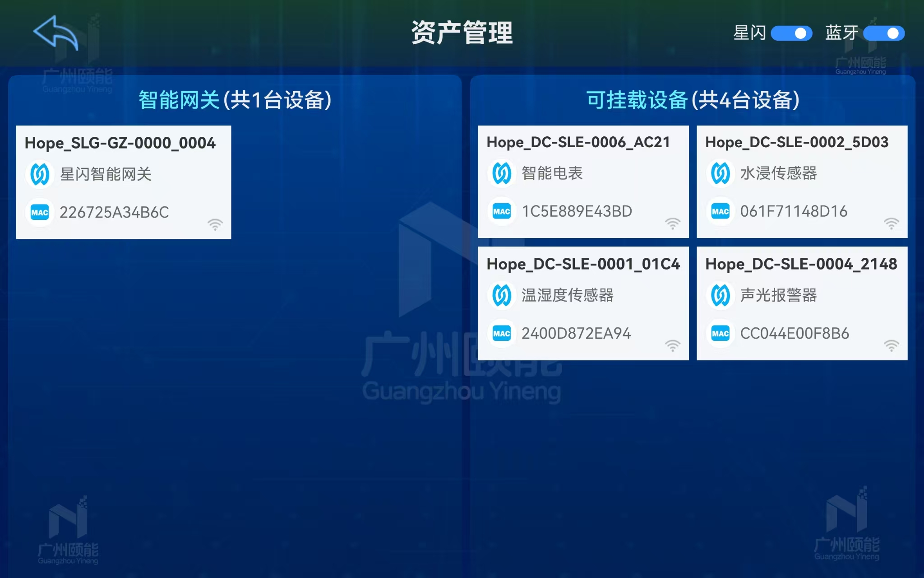Click device name Hope_SLG-GZ-0000_0004

point(120,143)
